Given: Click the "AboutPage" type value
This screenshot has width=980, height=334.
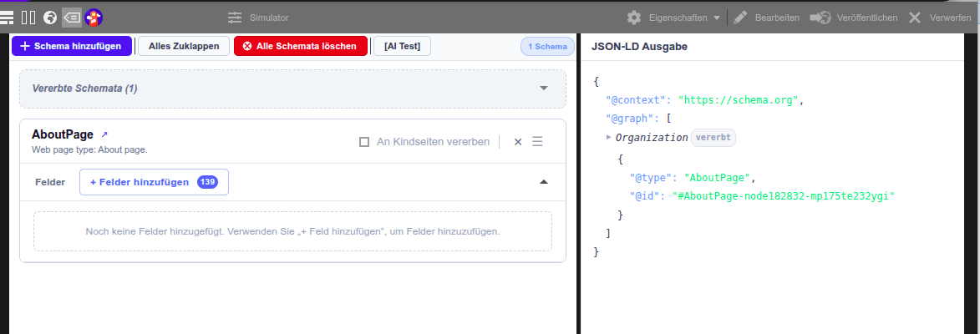Looking at the screenshot, I should point(718,177).
